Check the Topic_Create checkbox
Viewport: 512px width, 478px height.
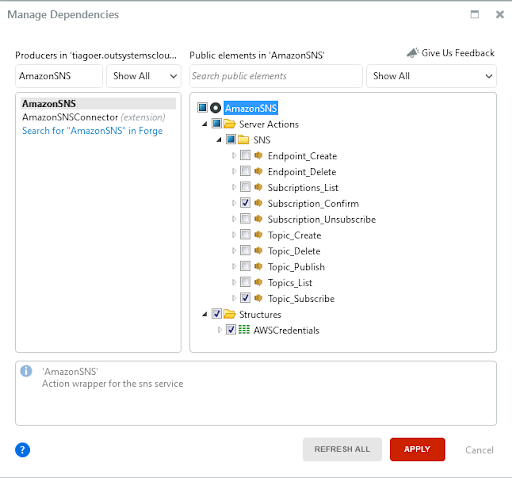[245, 234]
